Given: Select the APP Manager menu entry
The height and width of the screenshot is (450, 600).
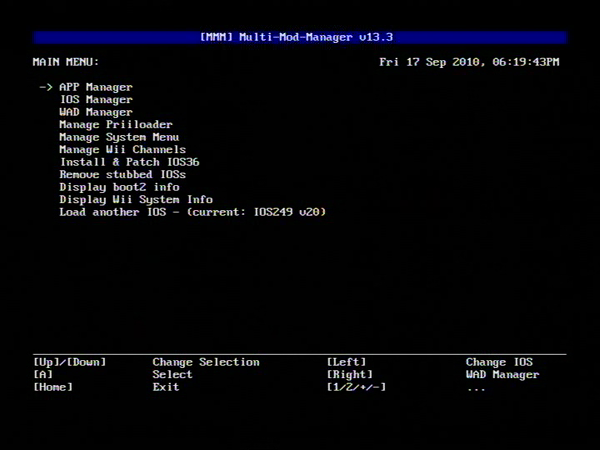Looking at the screenshot, I should pos(96,87).
